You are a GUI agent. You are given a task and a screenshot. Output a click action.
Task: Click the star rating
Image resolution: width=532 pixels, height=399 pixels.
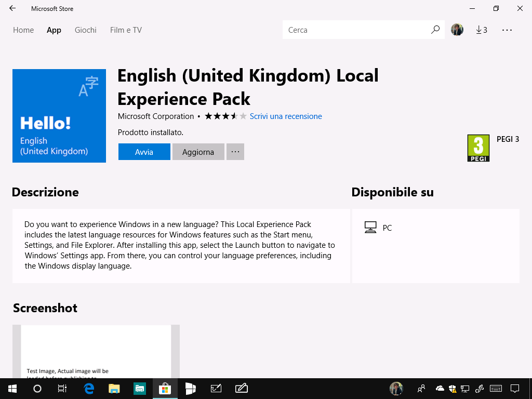pos(225,116)
